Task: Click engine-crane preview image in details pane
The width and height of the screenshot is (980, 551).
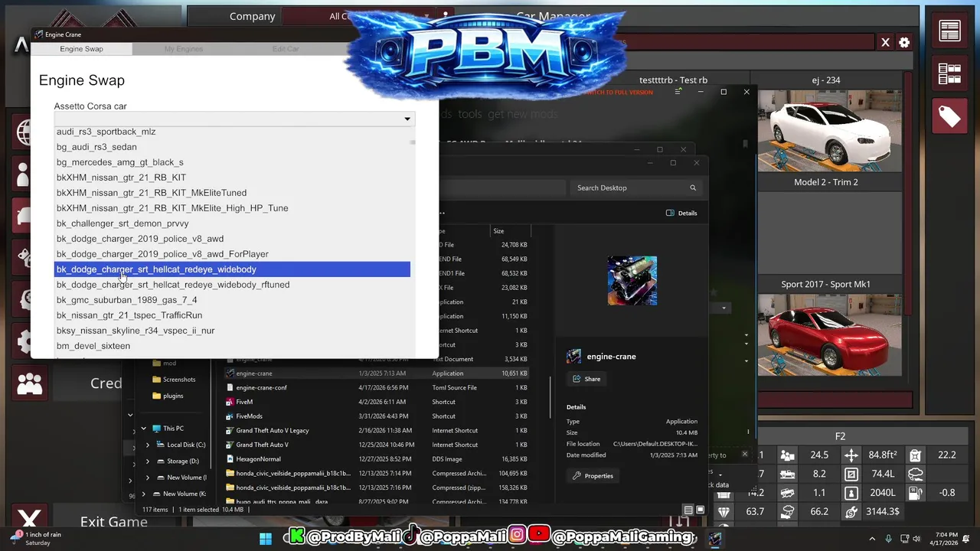Action: (x=632, y=280)
